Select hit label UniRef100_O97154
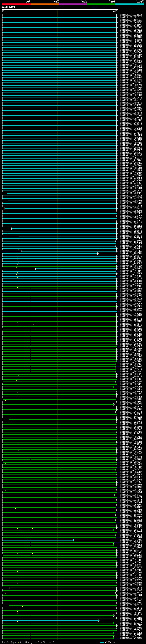 click(131, 545)
